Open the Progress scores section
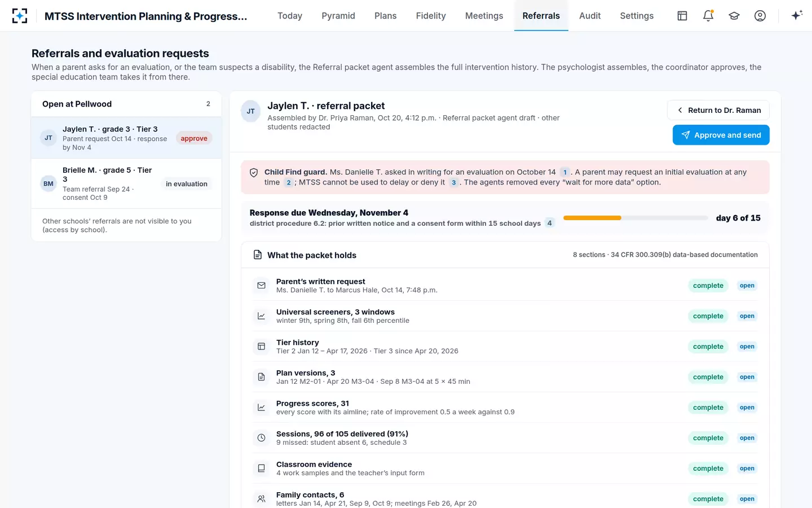This screenshot has height=508, width=812. [747, 408]
